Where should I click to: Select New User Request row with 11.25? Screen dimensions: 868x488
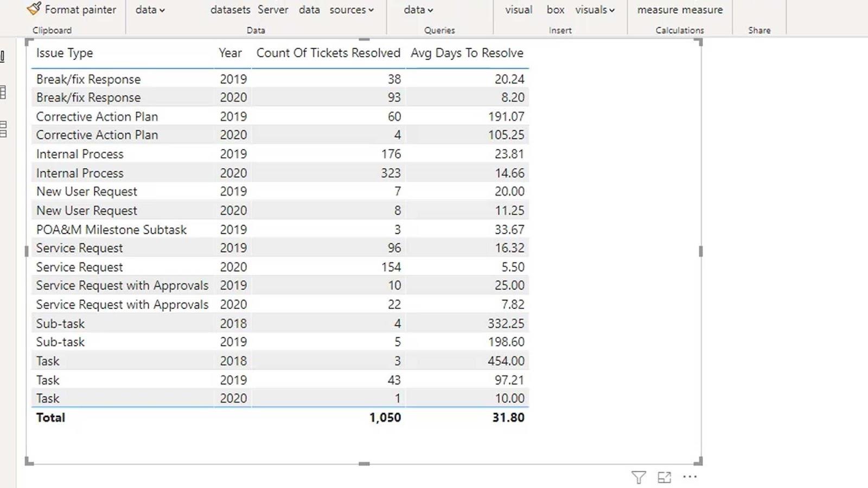[x=280, y=210]
